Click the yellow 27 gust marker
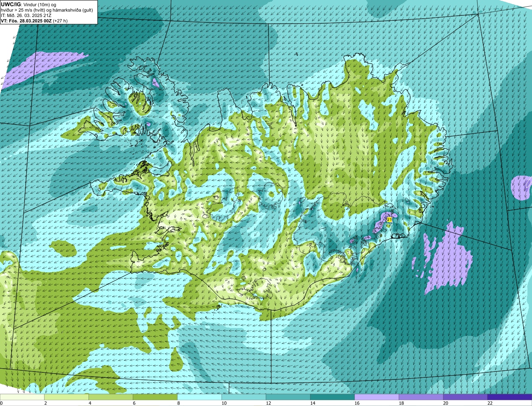 pos(389,219)
